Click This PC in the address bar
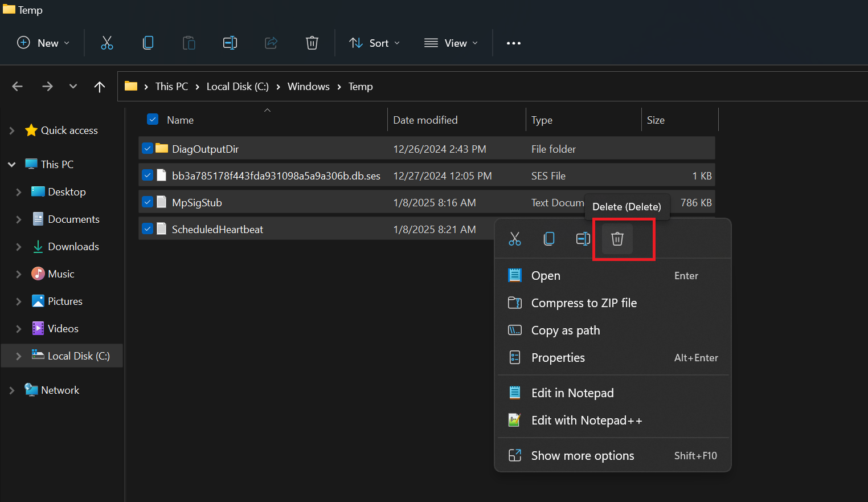 [x=171, y=87]
